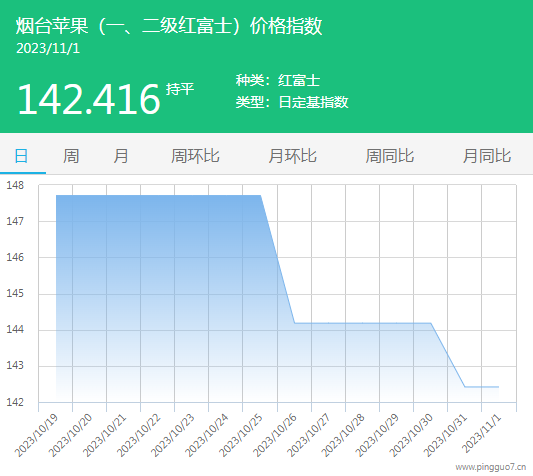Click the 烟台苹果 价格指数 title

click(169, 26)
